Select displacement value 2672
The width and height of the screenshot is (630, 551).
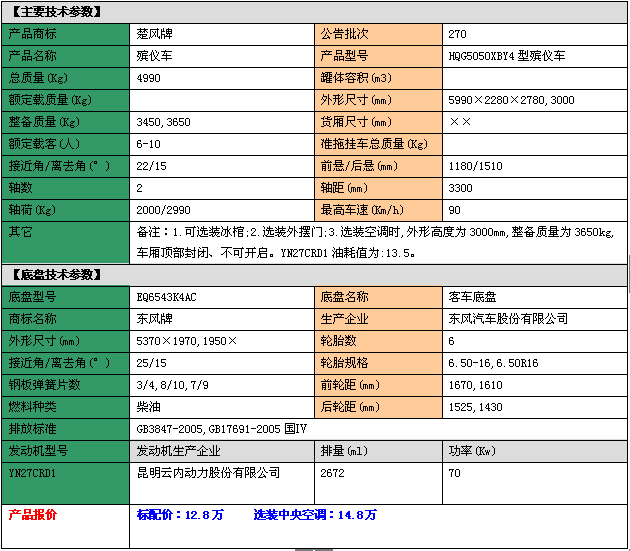(x=332, y=473)
